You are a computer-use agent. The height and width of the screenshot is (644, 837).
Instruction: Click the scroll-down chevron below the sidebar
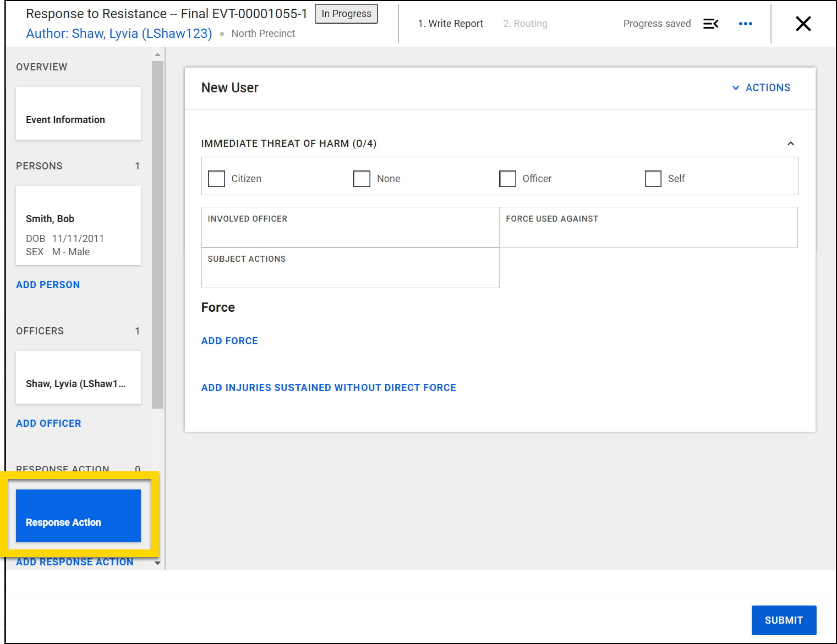pos(158,563)
